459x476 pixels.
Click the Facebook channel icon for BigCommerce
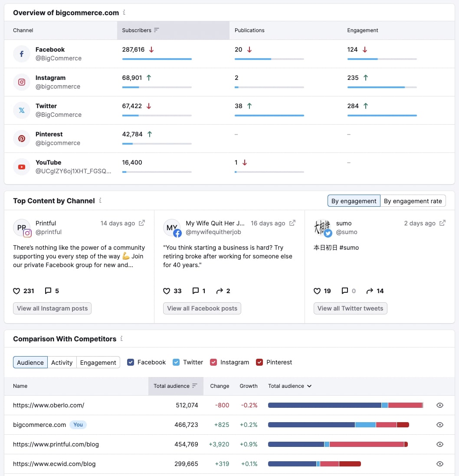tap(22, 53)
